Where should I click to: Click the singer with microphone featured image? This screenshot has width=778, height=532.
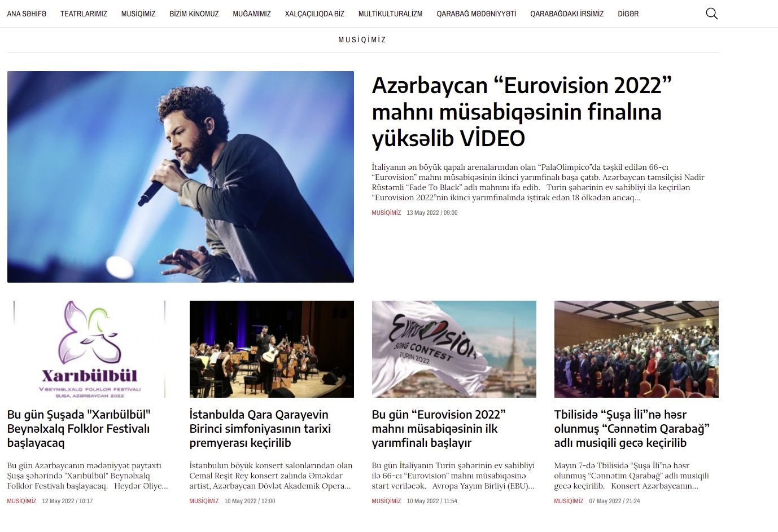[181, 177]
